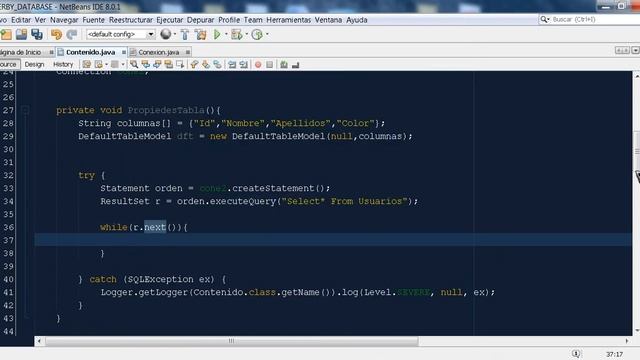The height and width of the screenshot is (360, 640).
Task: Open the Editar menu
Action: click(x=21, y=20)
